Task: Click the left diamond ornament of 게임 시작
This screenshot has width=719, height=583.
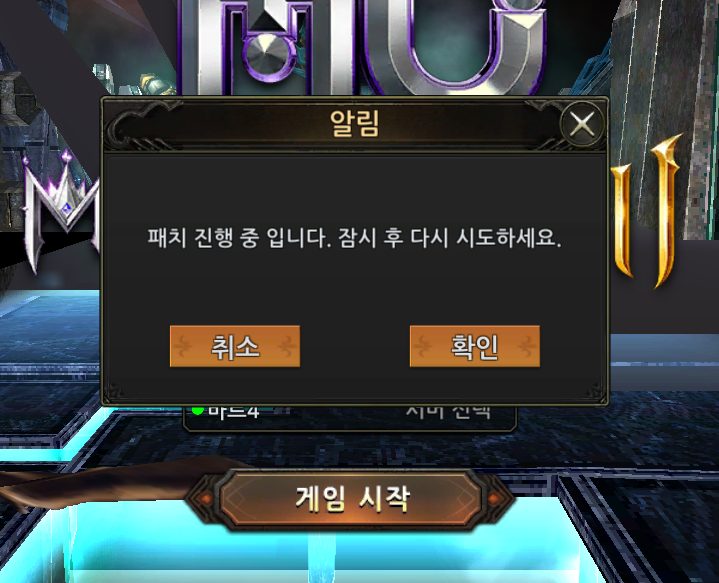Action: pos(205,499)
